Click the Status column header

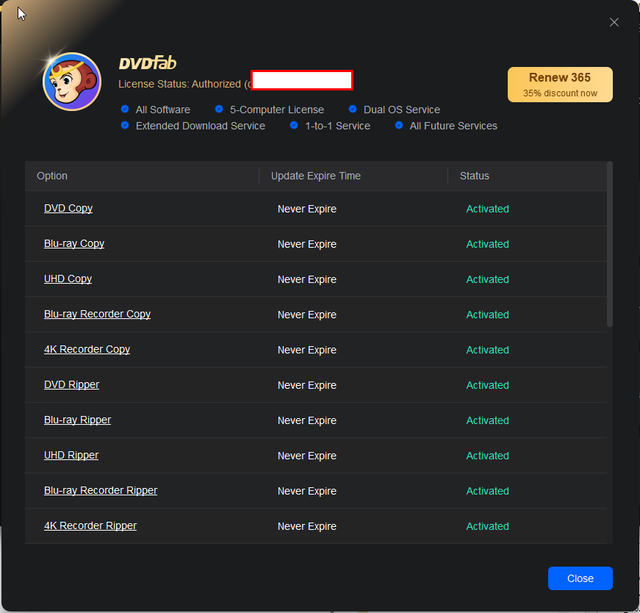coord(474,176)
